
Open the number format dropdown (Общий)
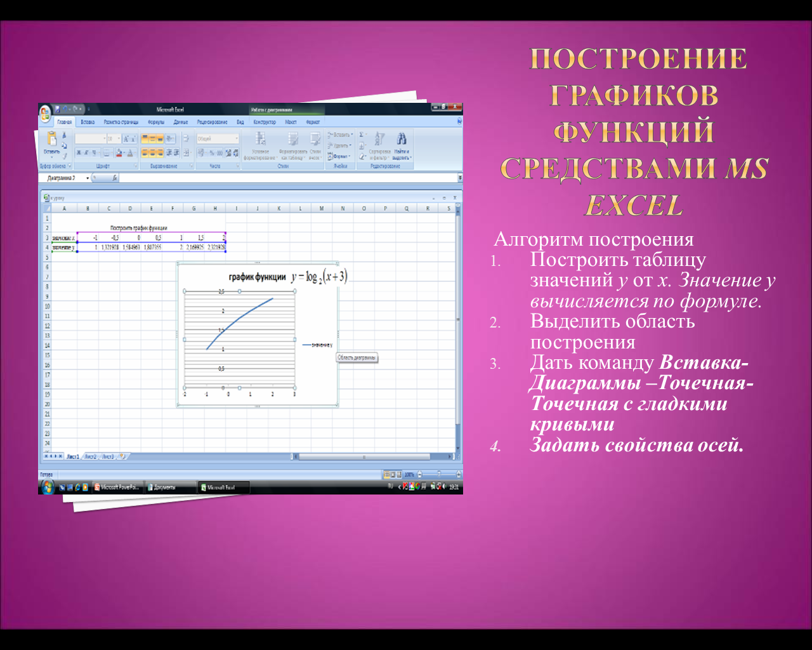237,138
